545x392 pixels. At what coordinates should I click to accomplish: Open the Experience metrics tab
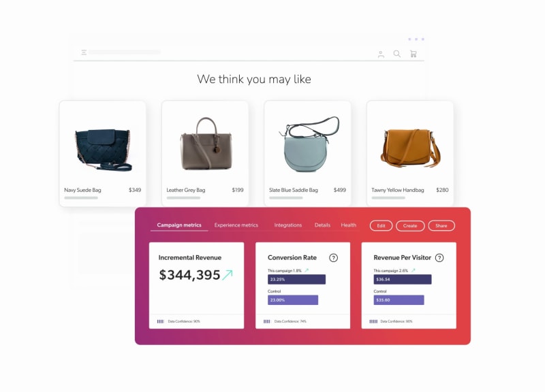tap(236, 225)
